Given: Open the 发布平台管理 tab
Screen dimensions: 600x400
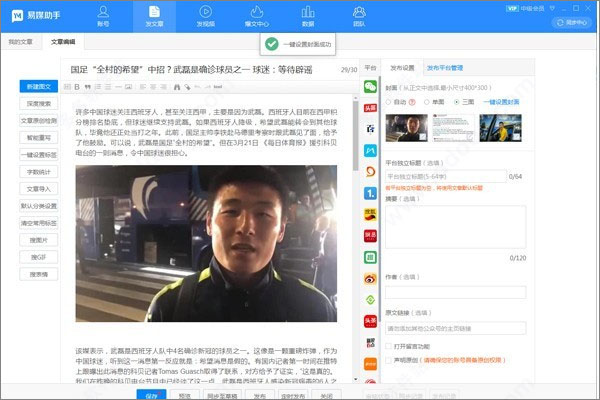Looking at the screenshot, I should [x=445, y=68].
